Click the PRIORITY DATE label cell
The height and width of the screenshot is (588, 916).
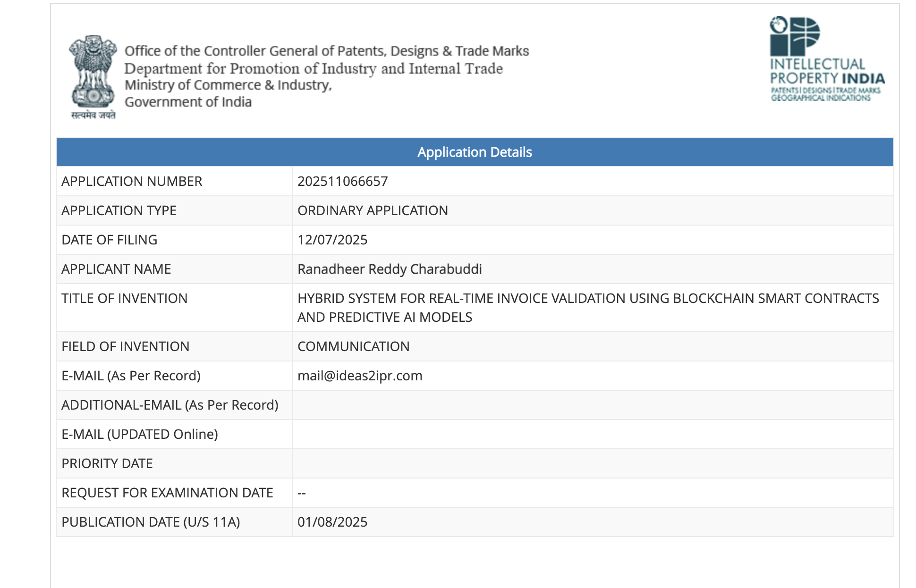[x=174, y=463]
